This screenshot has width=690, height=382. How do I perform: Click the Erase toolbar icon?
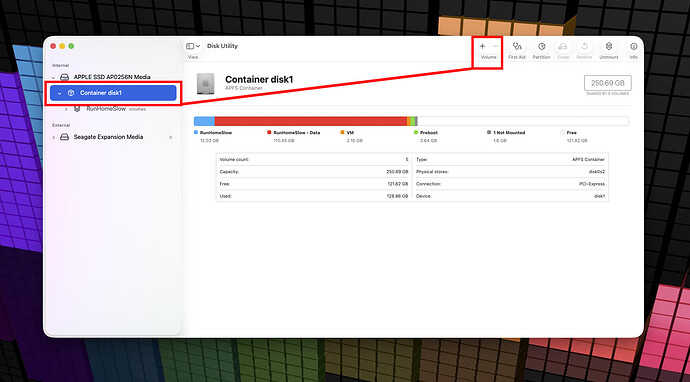(563, 46)
